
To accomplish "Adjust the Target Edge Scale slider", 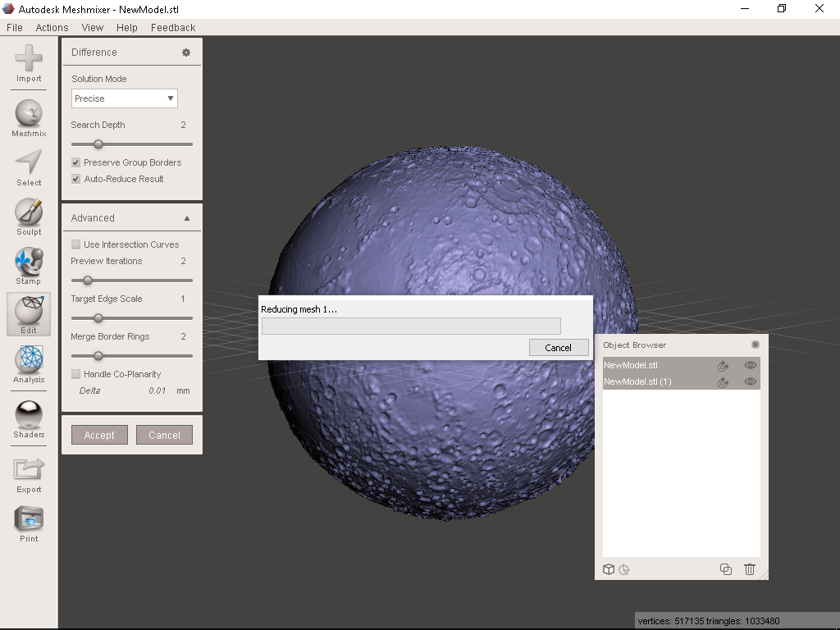I will pyautogui.click(x=98, y=318).
